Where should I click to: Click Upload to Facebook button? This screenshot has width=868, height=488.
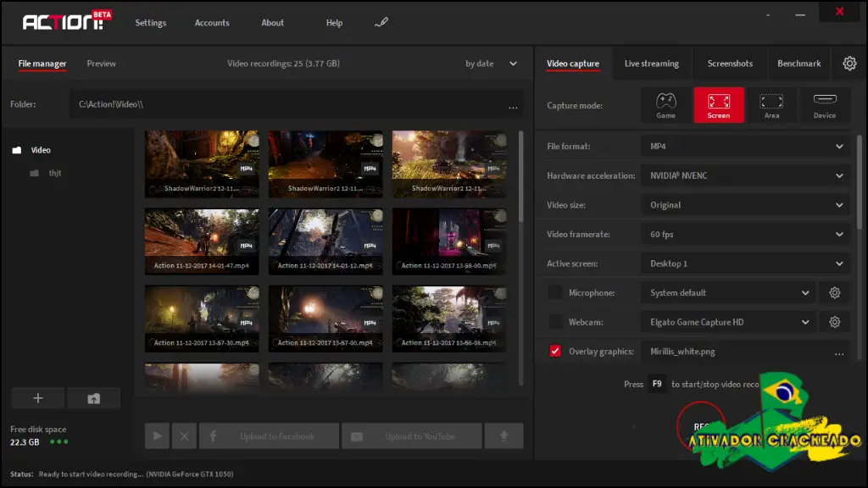click(269, 436)
